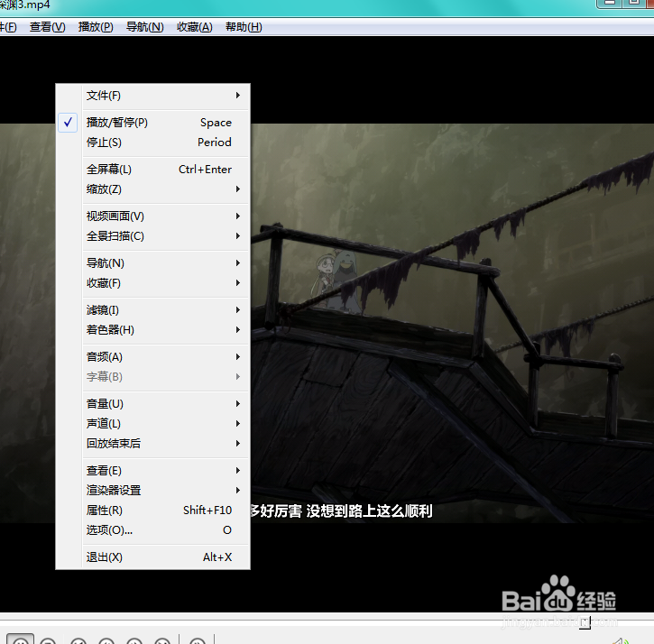Image resolution: width=654 pixels, height=644 pixels.
Task: Open the 导航(N) menu in menu bar
Action: coord(144,27)
